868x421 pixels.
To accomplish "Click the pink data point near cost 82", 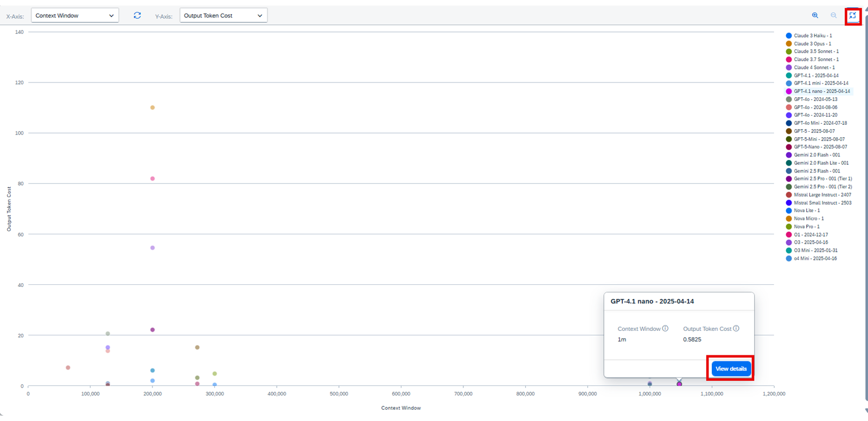I will 152,178.
